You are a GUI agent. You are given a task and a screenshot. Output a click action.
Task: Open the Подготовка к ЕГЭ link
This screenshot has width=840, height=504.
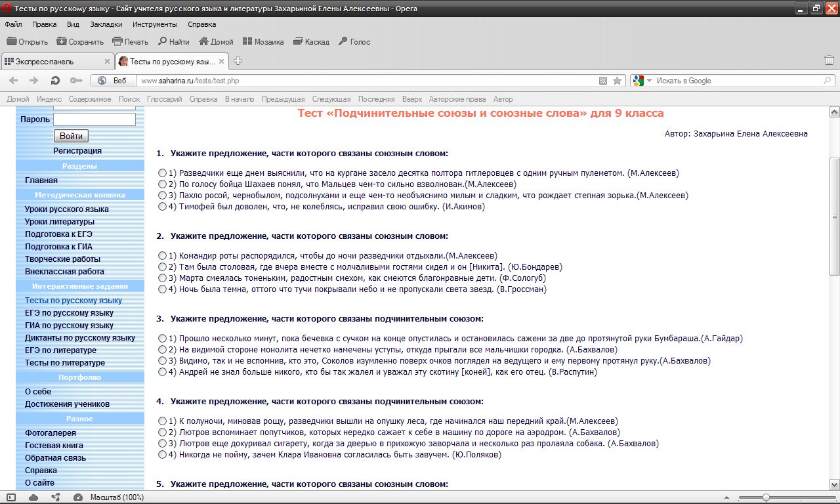[x=58, y=234]
